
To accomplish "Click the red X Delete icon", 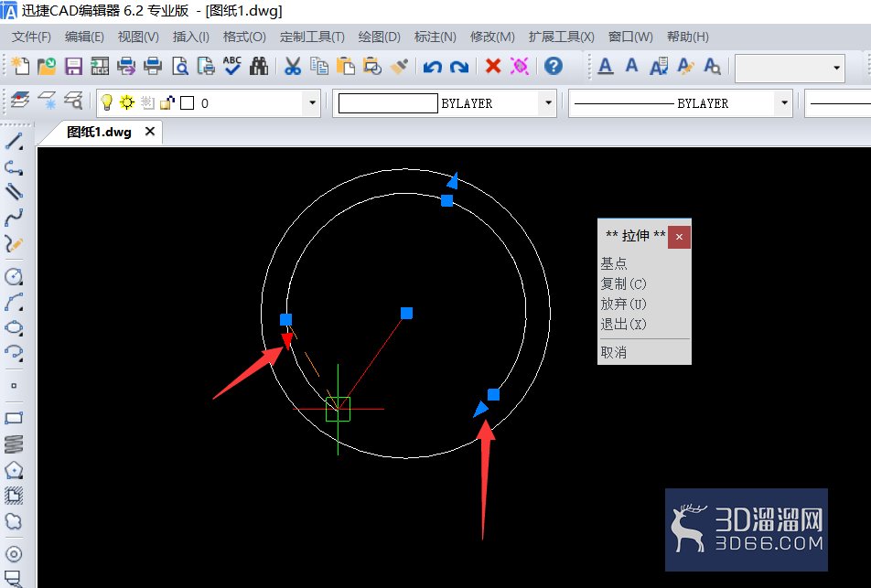I will [x=493, y=66].
